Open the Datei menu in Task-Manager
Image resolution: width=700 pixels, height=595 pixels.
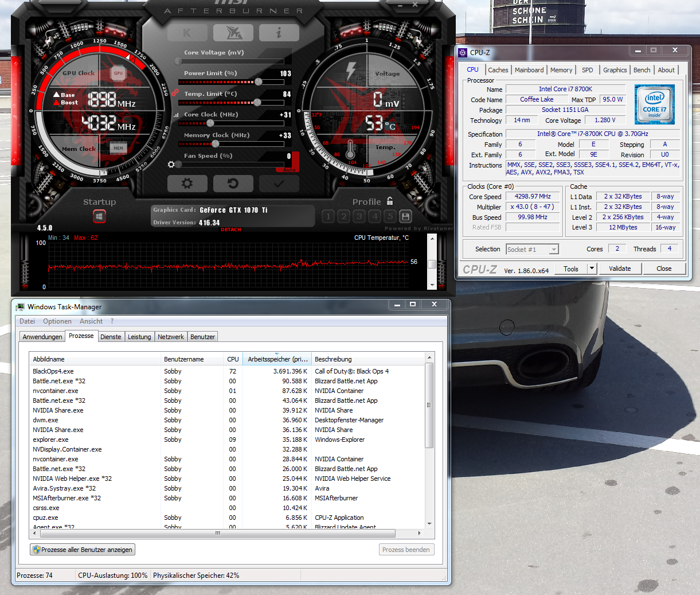coord(27,321)
